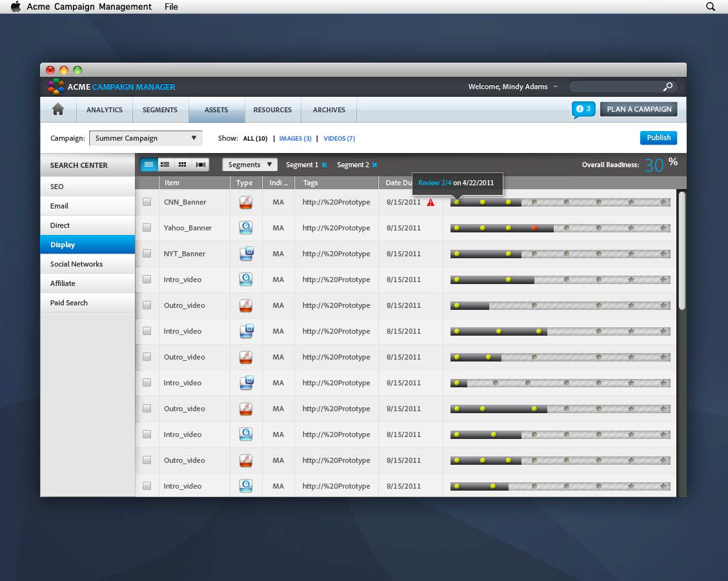Open the Analytics tab
This screenshot has height=581, width=728.
(105, 110)
